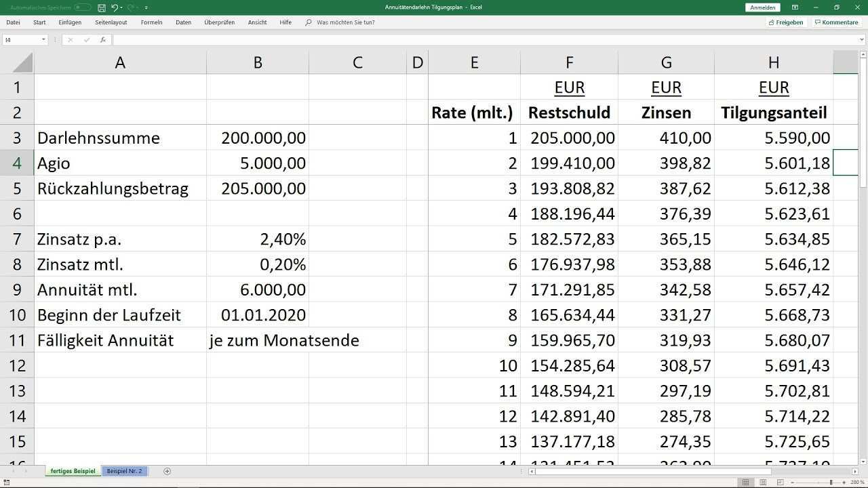Expand the formula bar chevron
The height and width of the screenshot is (488, 868).
tap(862, 40)
